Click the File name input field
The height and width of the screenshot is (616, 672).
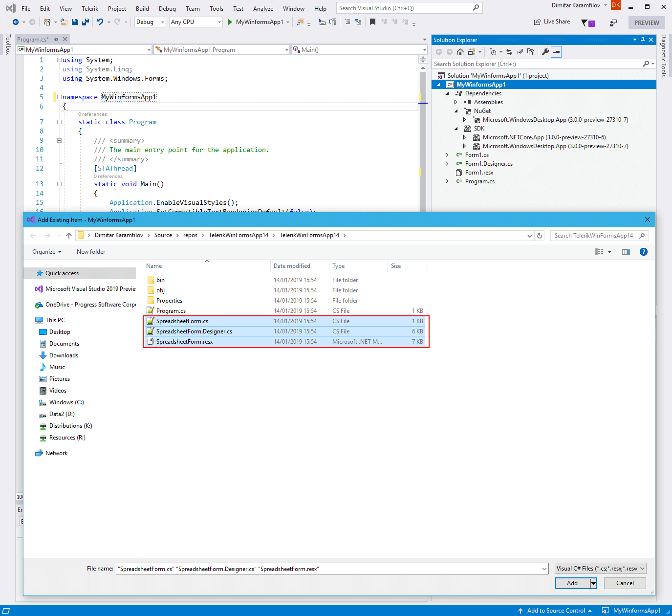pos(332,569)
